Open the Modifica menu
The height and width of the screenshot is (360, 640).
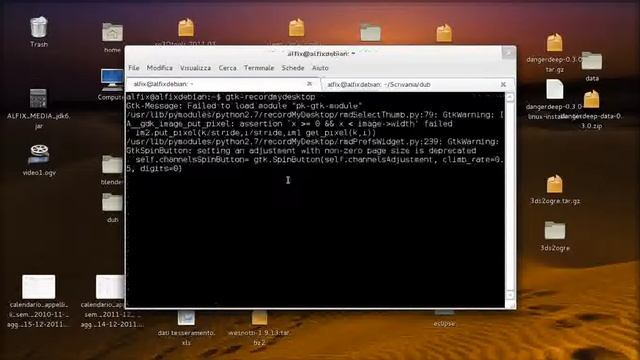point(160,68)
